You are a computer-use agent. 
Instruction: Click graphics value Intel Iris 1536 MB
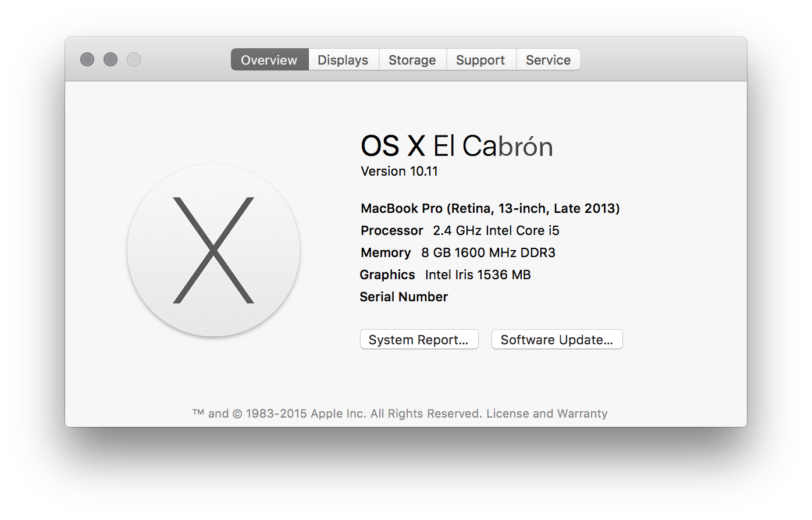coord(478,275)
